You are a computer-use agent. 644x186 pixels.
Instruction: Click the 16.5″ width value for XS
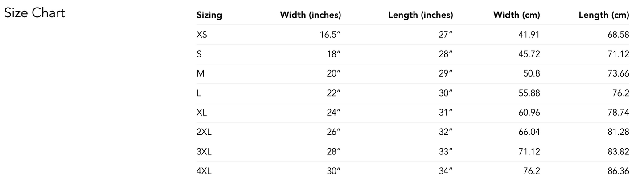330,35
